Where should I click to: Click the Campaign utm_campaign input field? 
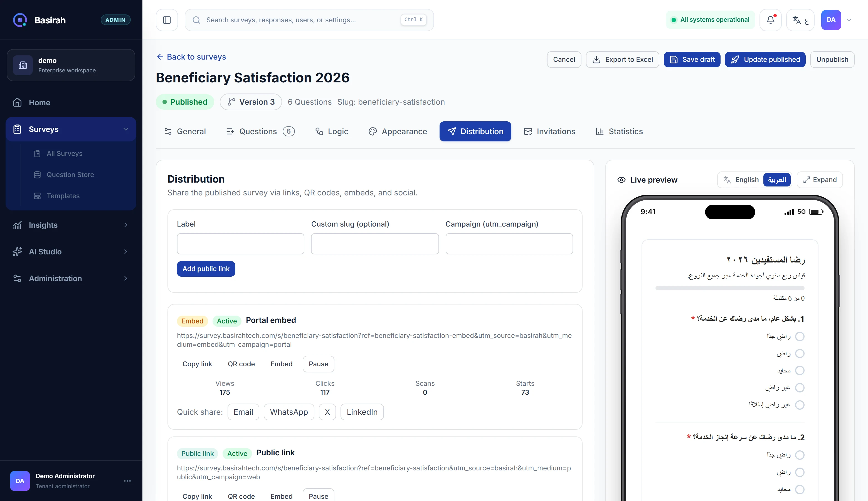point(509,244)
